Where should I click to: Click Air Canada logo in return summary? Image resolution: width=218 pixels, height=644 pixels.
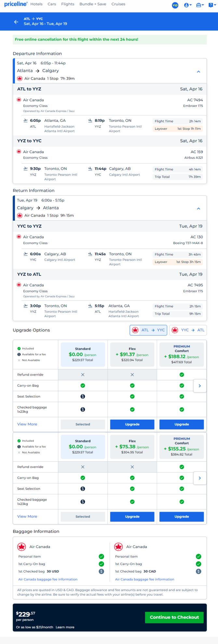coord(20,216)
